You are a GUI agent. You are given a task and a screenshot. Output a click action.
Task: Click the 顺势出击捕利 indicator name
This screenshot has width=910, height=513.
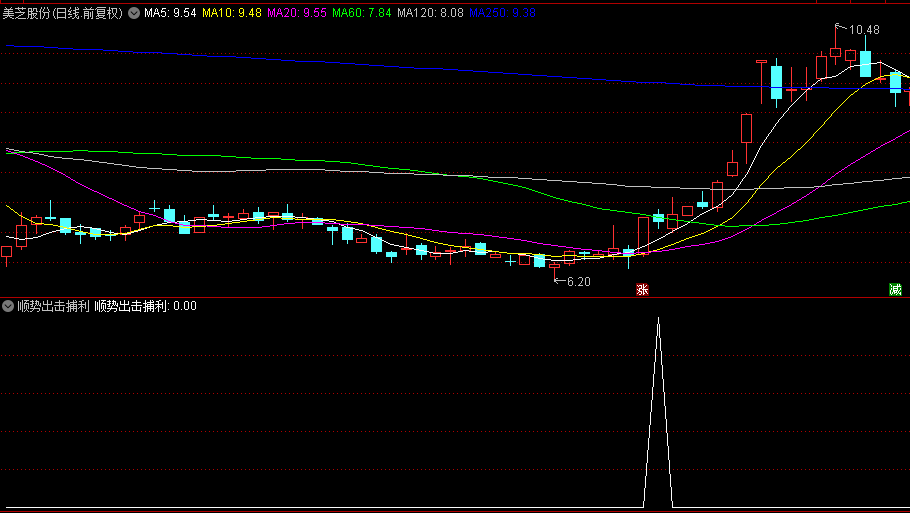pos(53,306)
